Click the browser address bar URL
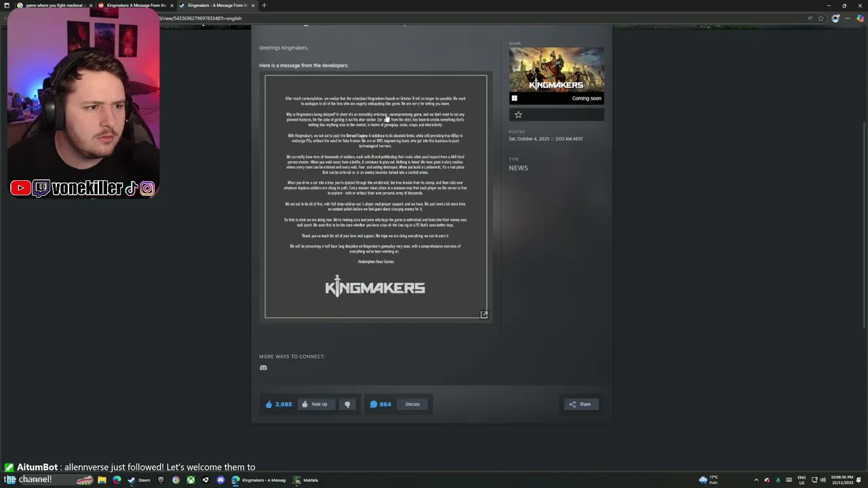 point(201,18)
